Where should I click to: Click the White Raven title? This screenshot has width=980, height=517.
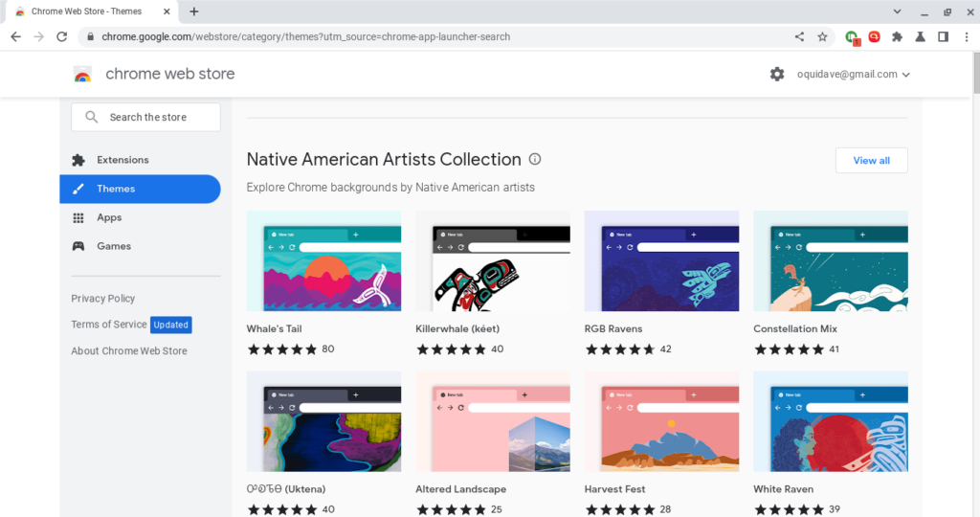[783, 489]
